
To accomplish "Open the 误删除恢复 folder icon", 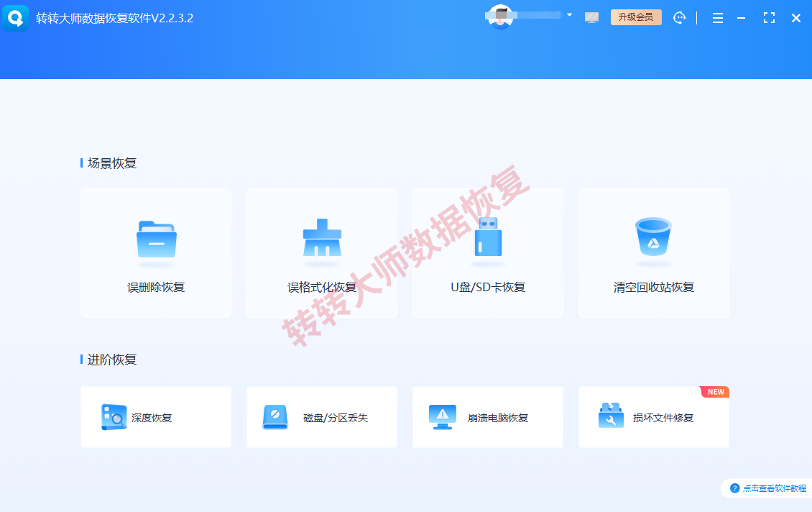I will (157, 239).
